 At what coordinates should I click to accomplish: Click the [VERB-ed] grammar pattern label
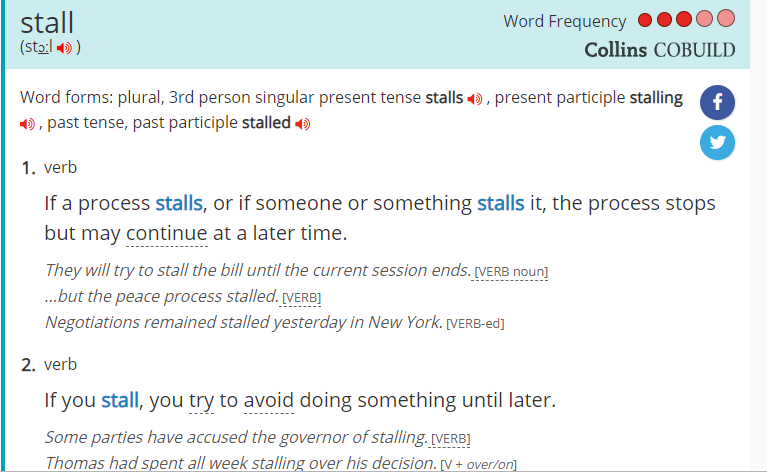click(475, 323)
